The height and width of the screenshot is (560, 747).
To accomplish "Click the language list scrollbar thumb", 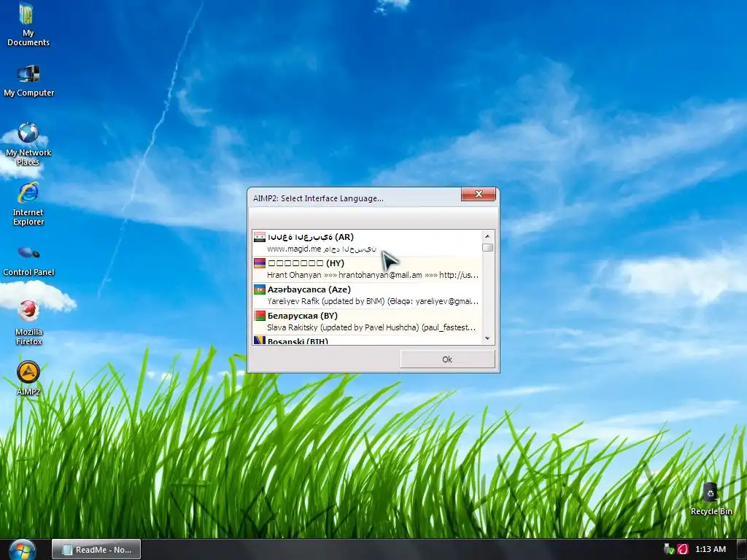I will (x=487, y=248).
